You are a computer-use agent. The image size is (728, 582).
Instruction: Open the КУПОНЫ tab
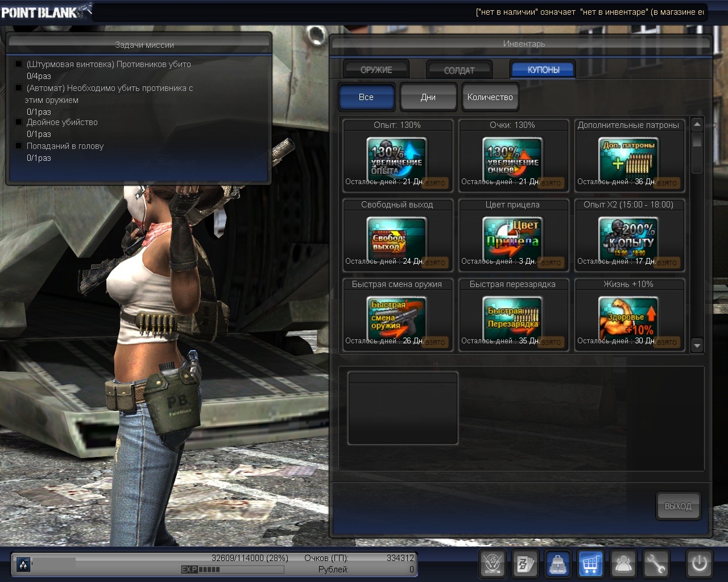543,69
